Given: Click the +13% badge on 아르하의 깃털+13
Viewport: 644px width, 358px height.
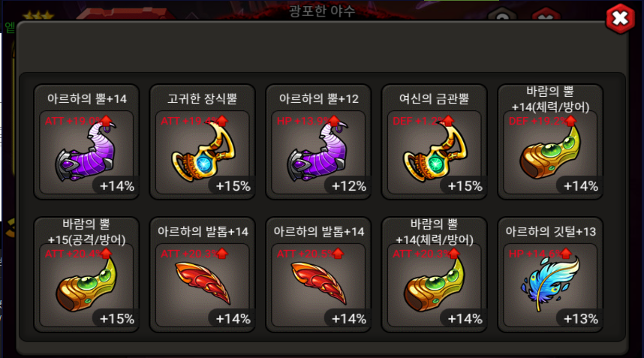Looking at the screenshot, I should pos(581,318).
